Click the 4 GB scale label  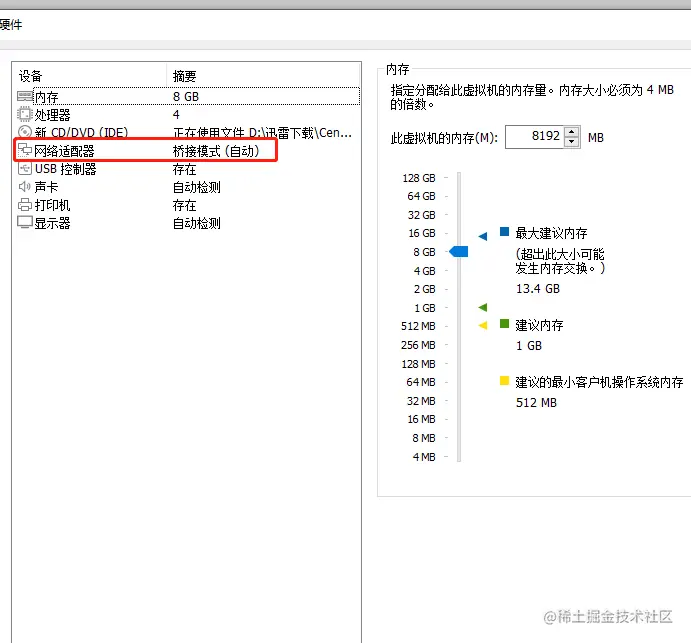(424, 271)
